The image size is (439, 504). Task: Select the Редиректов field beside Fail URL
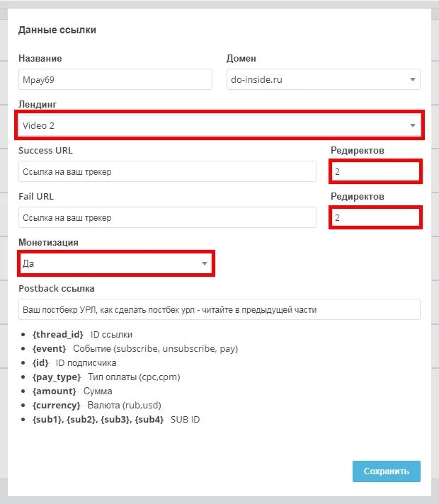click(x=375, y=217)
